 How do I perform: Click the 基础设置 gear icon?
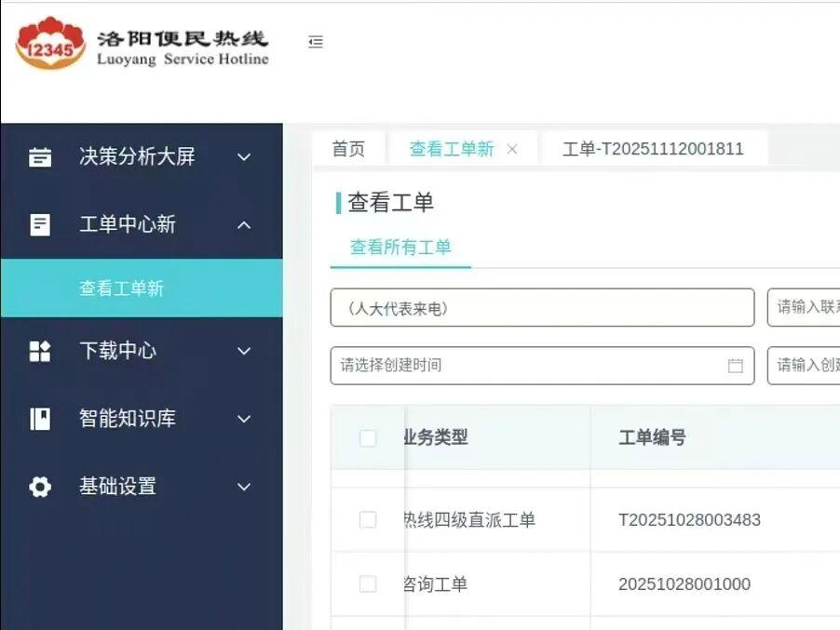(40, 487)
